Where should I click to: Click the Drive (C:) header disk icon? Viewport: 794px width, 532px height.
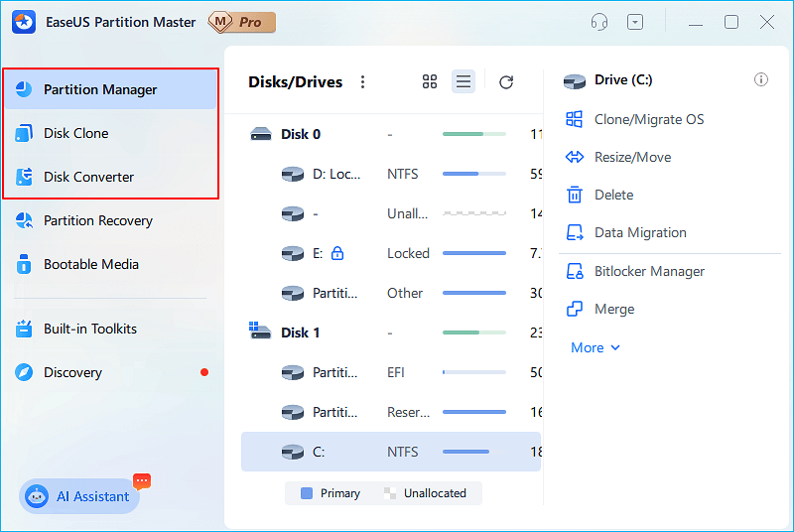[575, 81]
